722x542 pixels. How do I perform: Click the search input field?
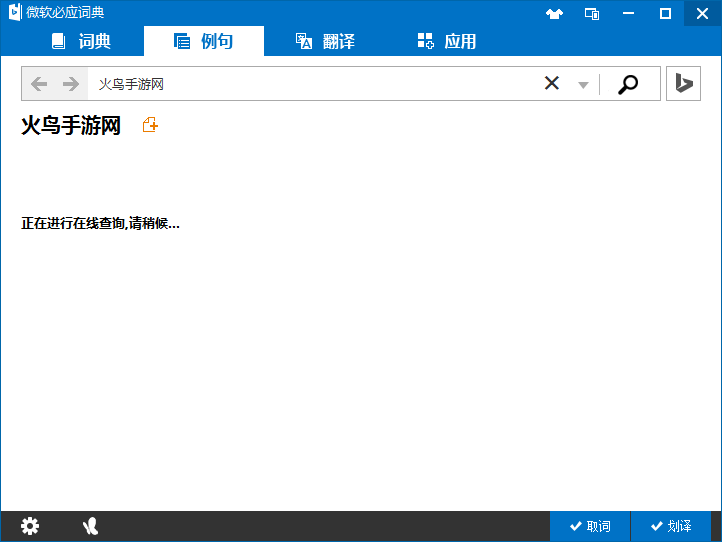coord(313,84)
